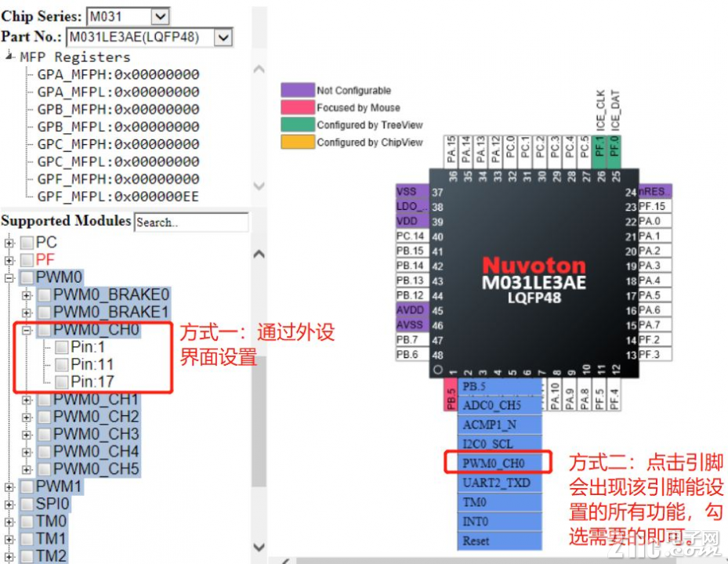Click the PF.0 ICE_DAT pin
This screenshot has height=564, width=728.
(x=614, y=152)
